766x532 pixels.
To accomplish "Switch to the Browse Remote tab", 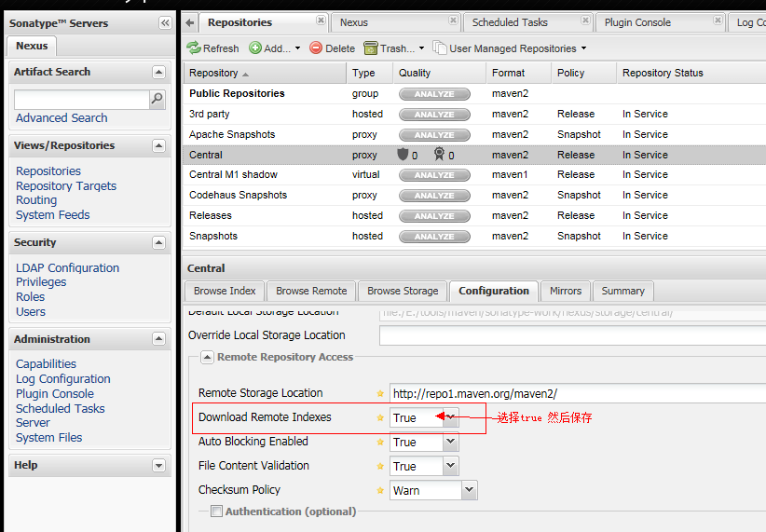I will click(x=311, y=291).
